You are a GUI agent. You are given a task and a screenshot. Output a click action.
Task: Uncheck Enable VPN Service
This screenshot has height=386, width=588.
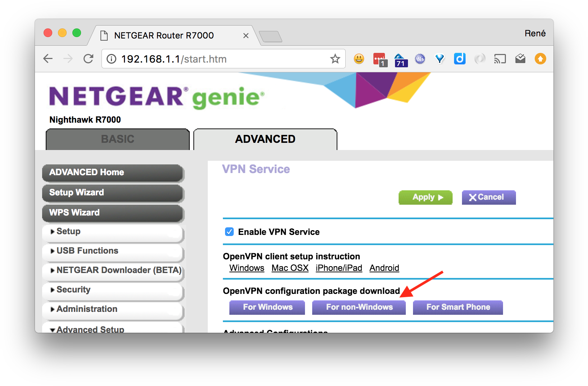point(229,232)
